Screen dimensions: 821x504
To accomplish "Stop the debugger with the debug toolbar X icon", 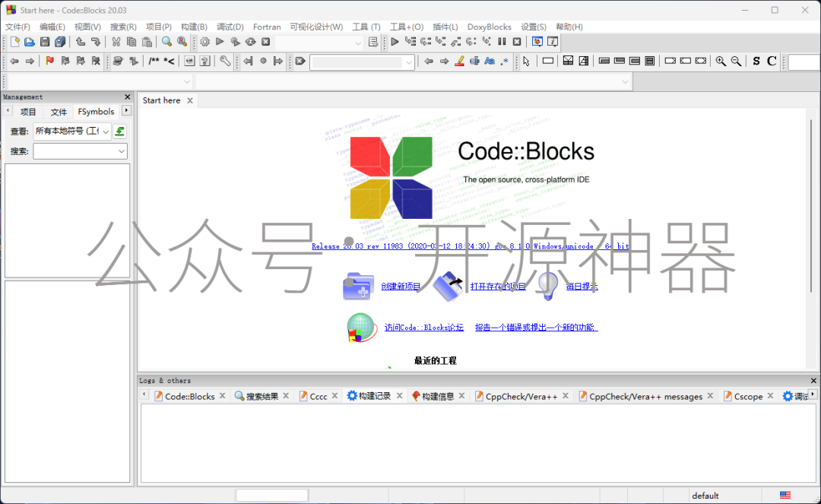I will pyautogui.click(x=517, y=42).
